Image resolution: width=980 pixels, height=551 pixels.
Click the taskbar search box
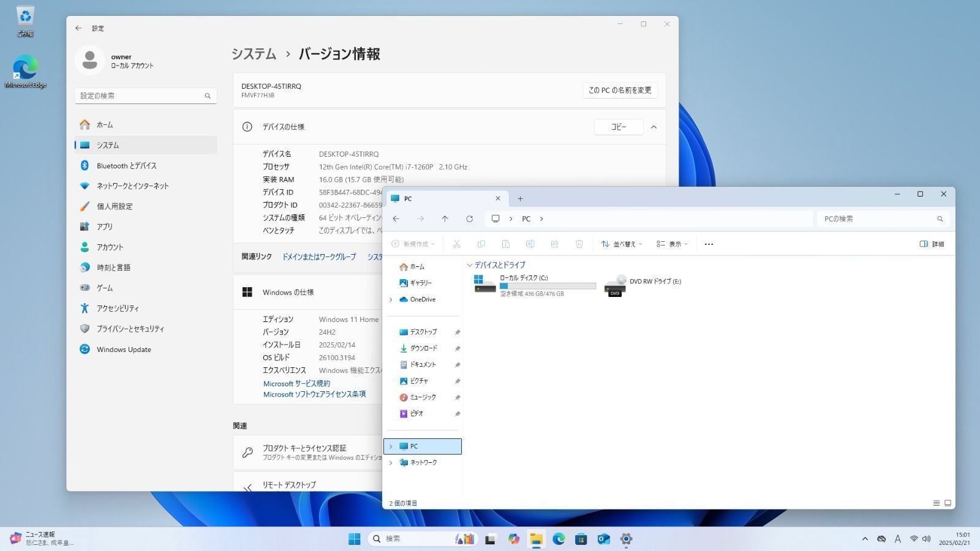tap(423, 539)
